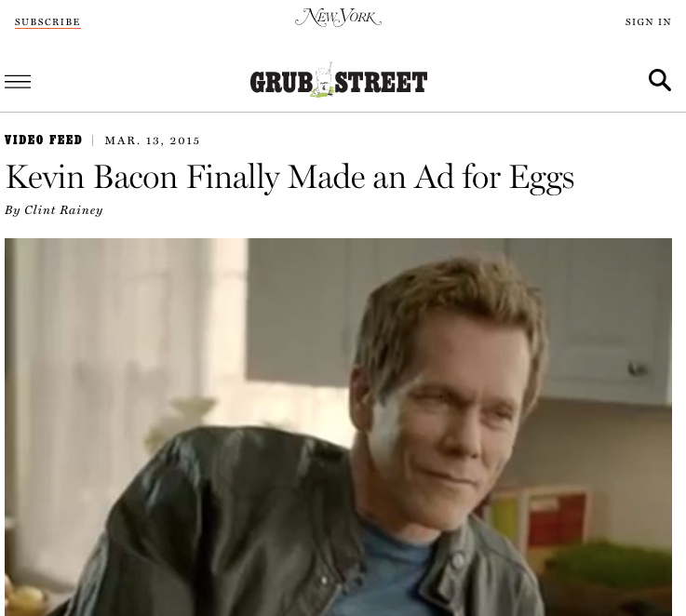Click the New York magazine logo

[338, 18]
